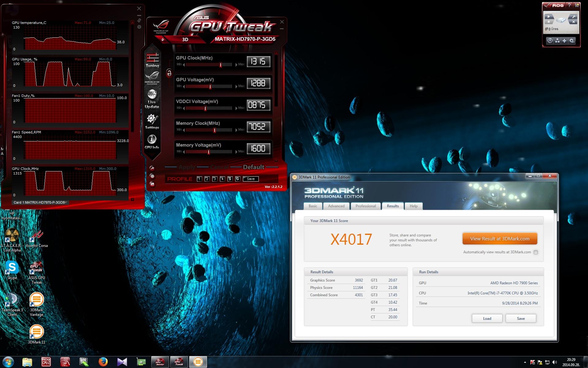Save the 3DMark run result
The width and height of the screenshot is (588, 368).
pos(521,318)
